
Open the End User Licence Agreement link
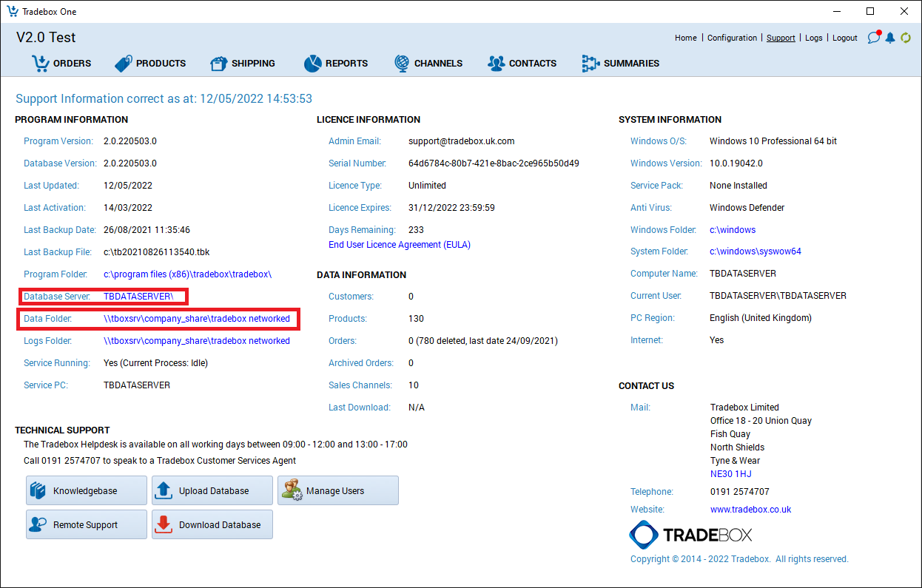click(x=400, y=245)
